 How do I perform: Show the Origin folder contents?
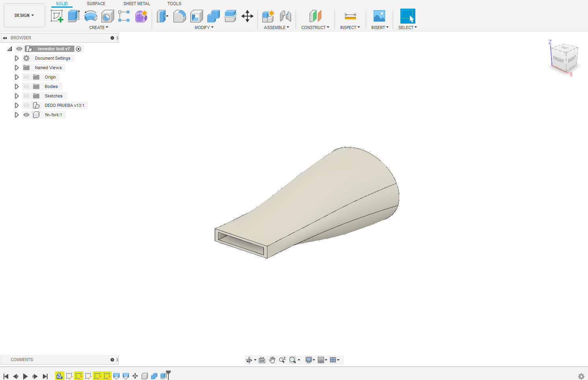click(17, 77)
